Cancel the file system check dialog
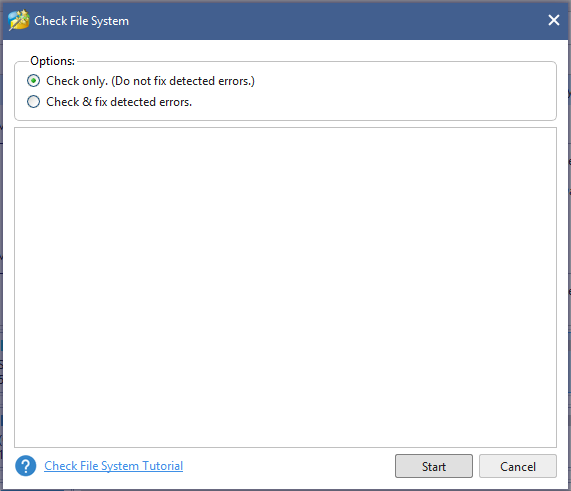This screenshot has height=491, width=571. [x=517, y=466]
